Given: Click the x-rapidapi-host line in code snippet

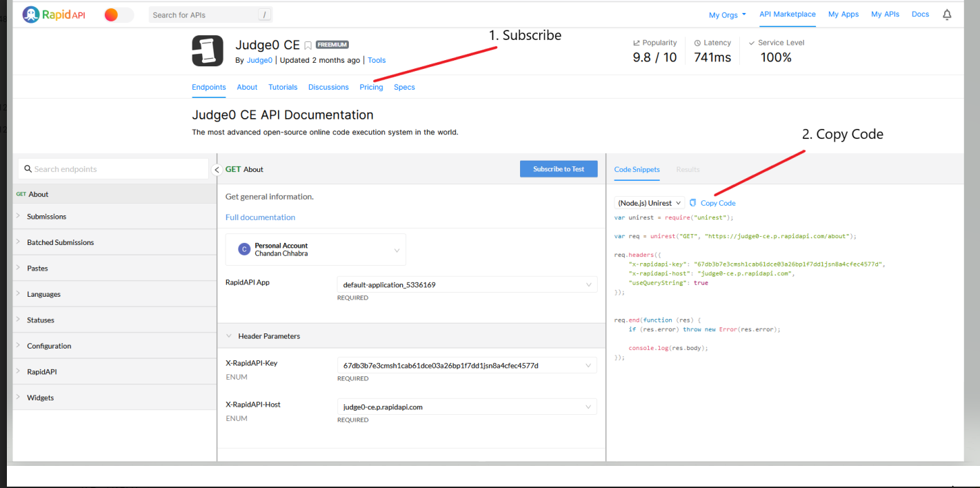Looking at the screenshot, I should pyautogui.click(x=711, y=273).
